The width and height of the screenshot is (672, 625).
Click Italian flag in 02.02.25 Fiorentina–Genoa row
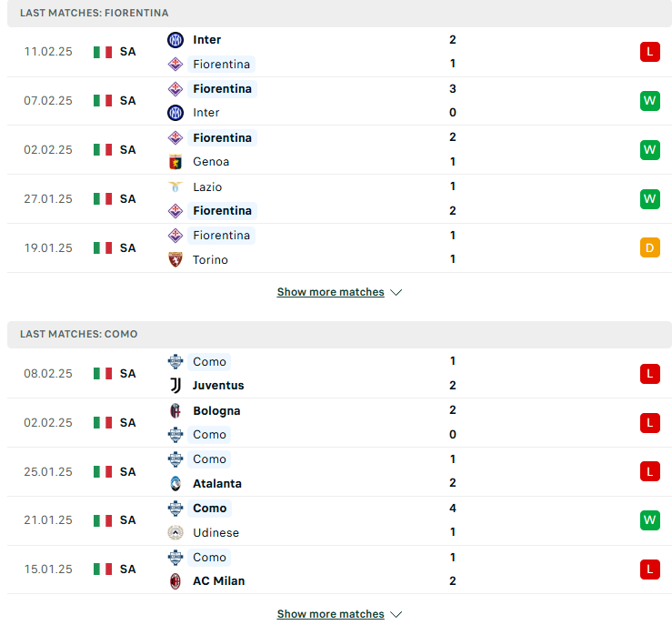103,150
